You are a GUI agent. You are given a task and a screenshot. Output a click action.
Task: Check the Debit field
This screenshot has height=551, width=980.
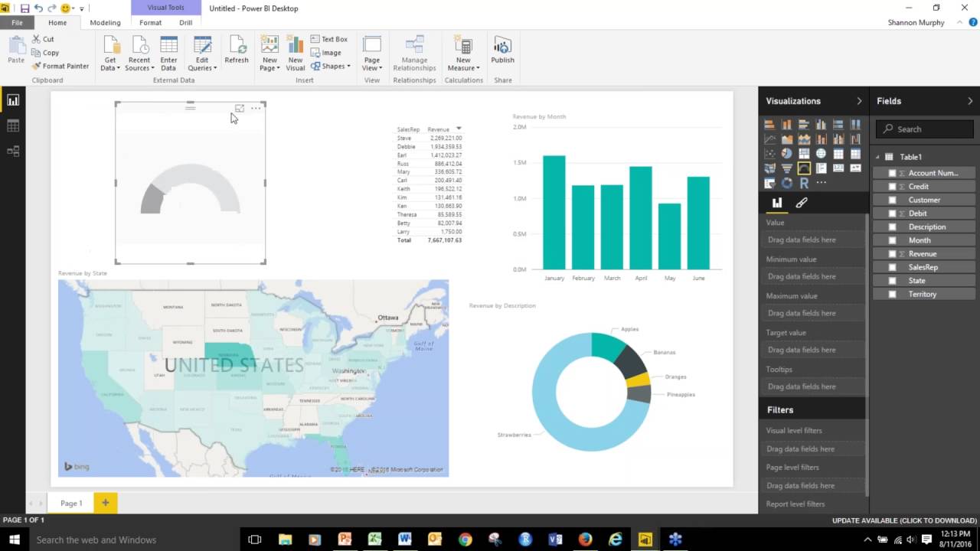tap(892, 214)
